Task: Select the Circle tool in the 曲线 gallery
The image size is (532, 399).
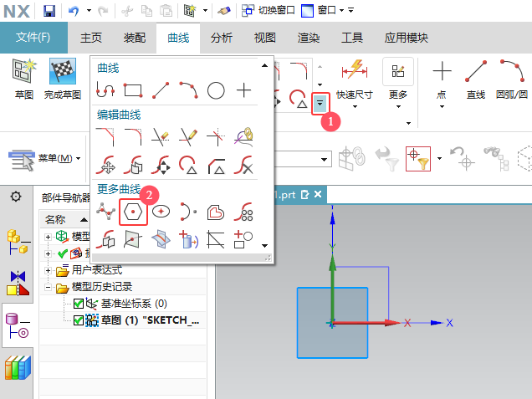Action: point(216,90)
